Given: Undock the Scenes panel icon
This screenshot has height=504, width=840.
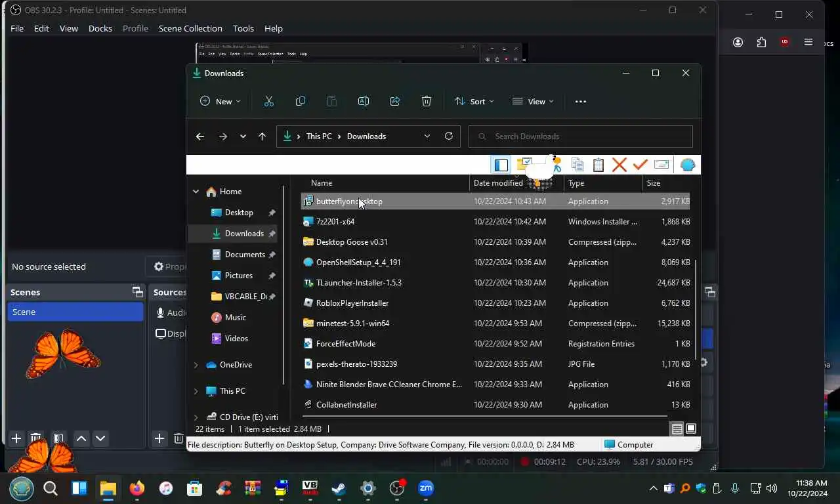Looking at the screenshot, I should 137,292.
